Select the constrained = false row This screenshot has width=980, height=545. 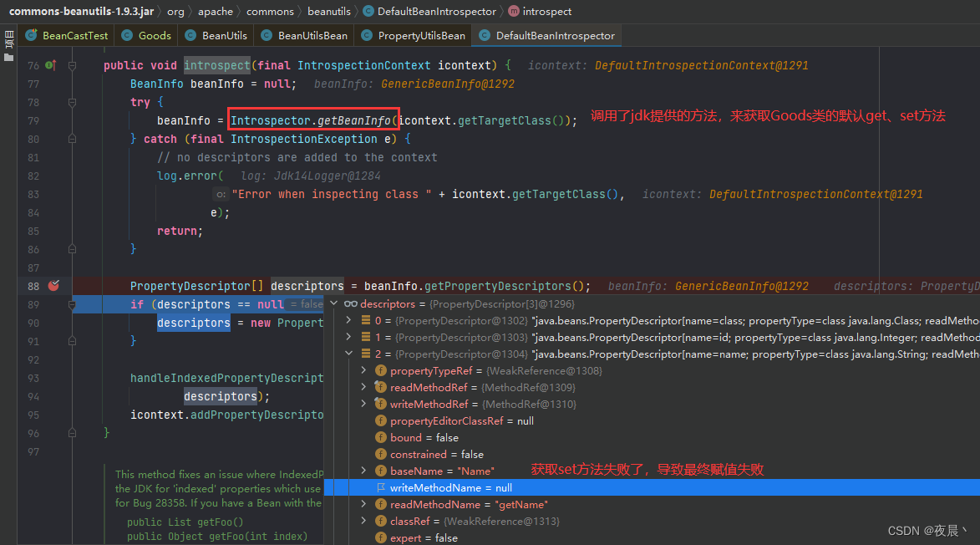click(652, 455)
